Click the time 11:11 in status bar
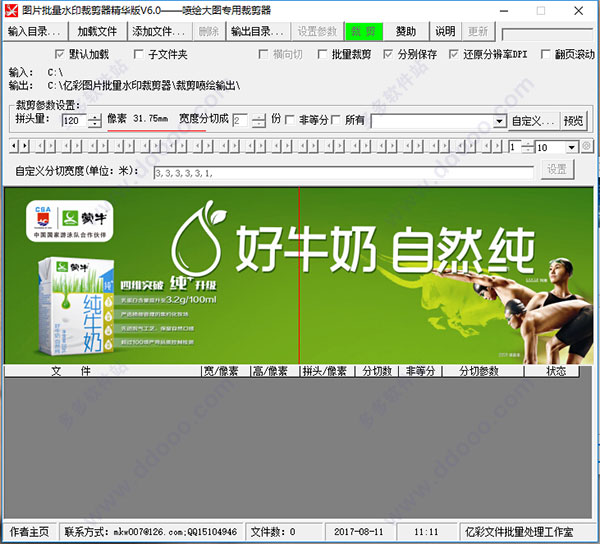This screenshot has width=600, height=544. pos(426,532)
